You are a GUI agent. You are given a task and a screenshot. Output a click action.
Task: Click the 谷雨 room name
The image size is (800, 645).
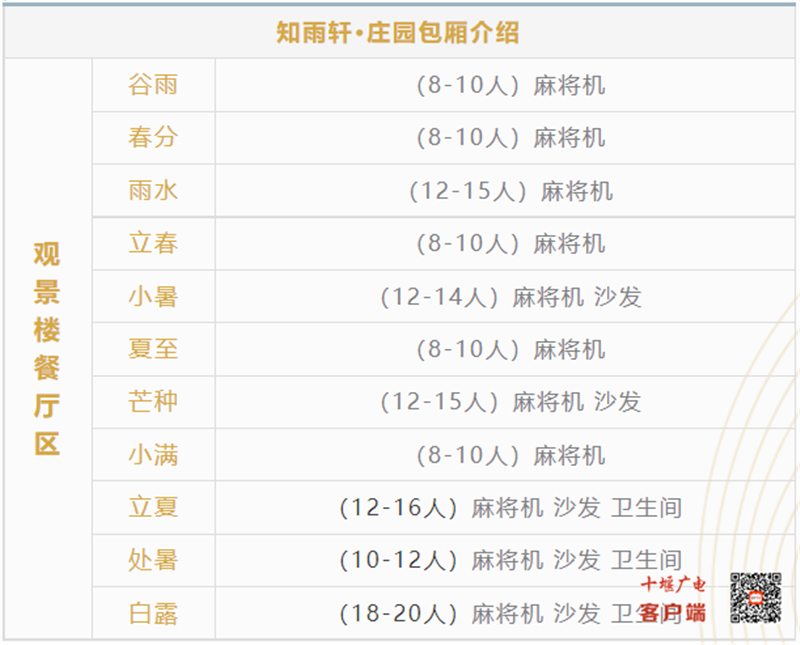coord(153,85)
